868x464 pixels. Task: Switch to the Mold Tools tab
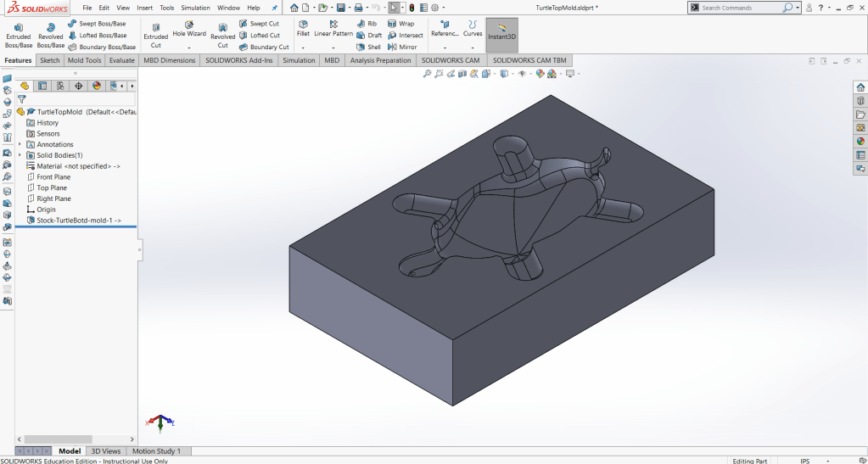[84, 60]
